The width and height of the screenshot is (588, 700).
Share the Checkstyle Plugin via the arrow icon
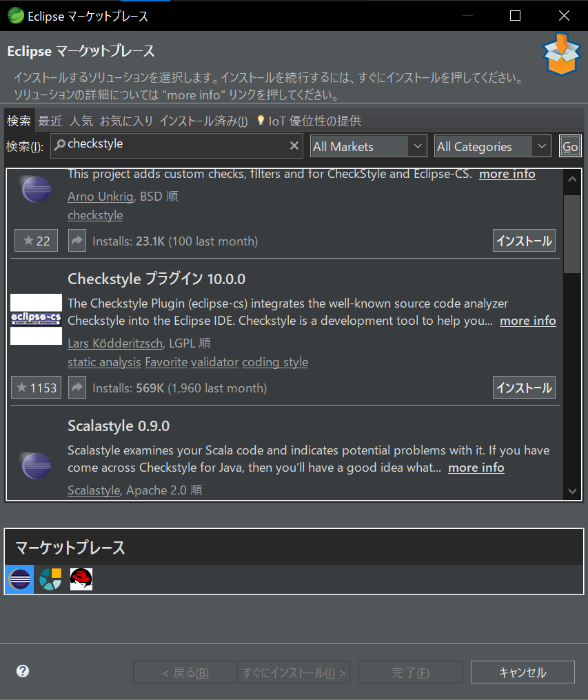tap(77, 387)
